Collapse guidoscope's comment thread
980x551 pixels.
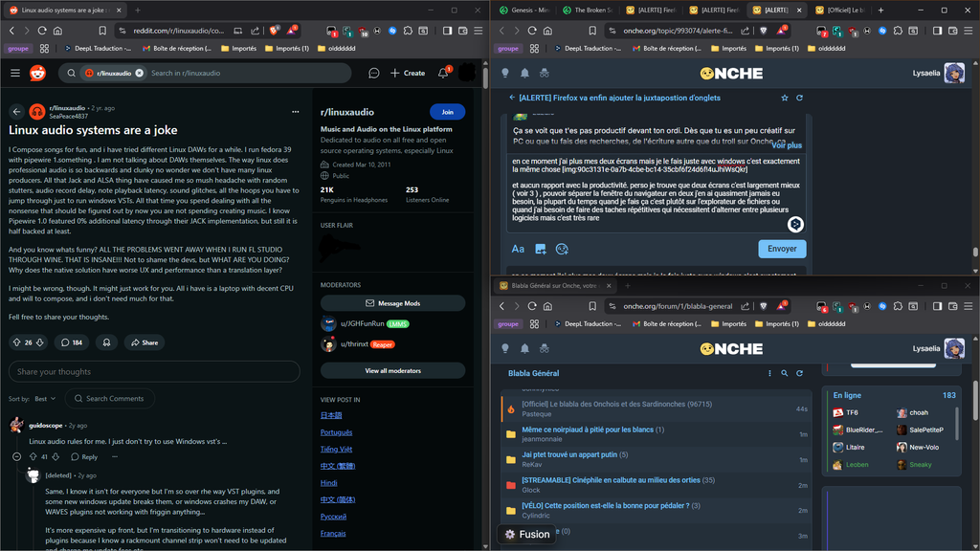17,457
